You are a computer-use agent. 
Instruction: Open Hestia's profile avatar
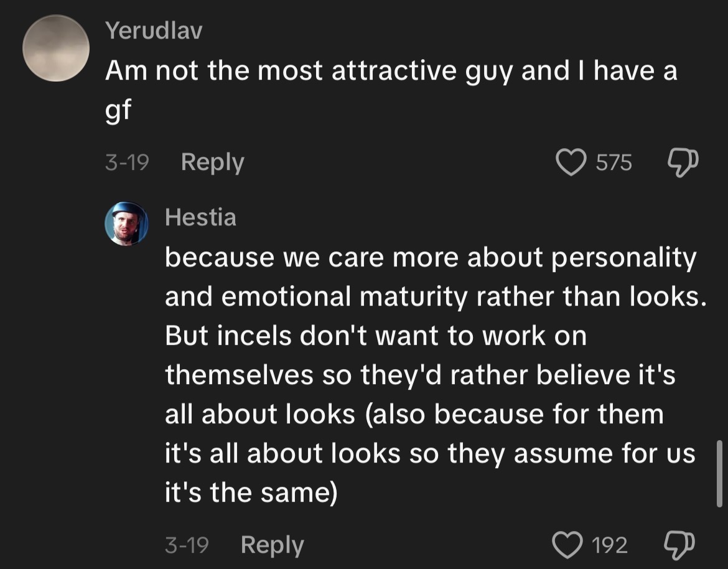pos(127,223)
